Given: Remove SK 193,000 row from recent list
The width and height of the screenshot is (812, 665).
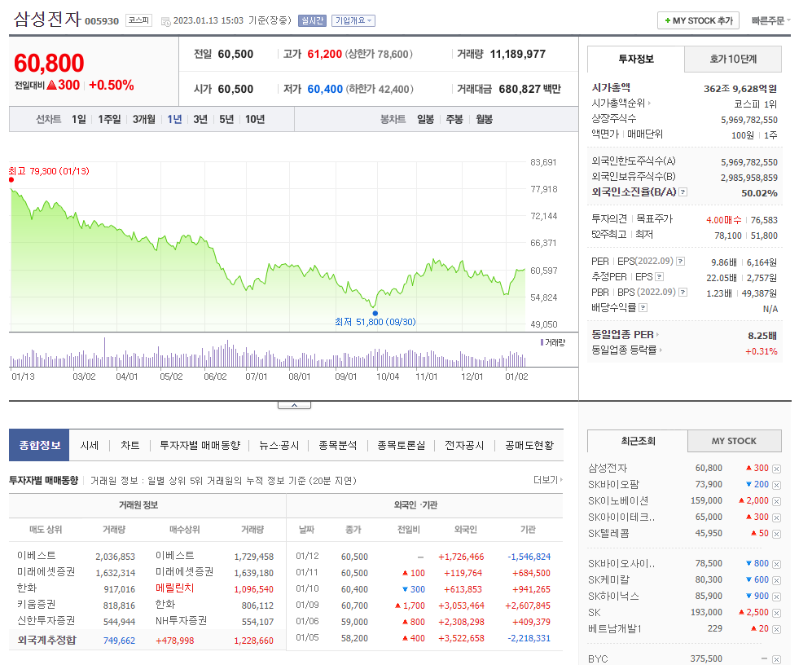Looking at the screenshot, I should pos(776,613).
